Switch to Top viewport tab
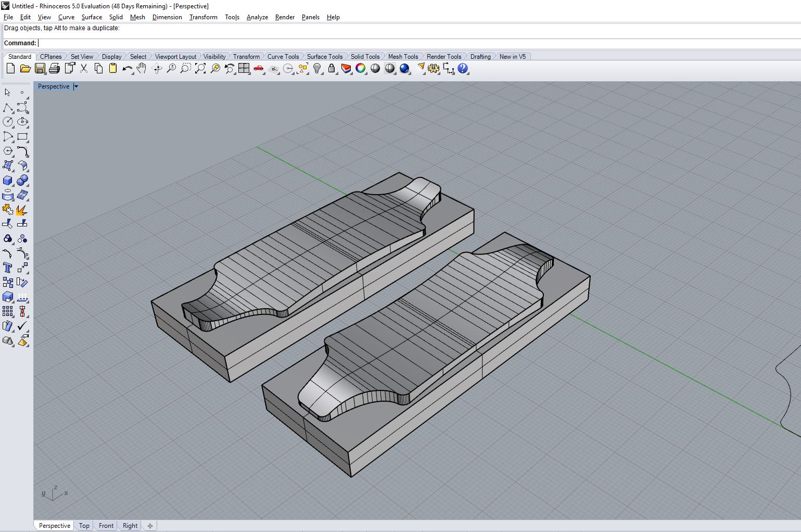 coord(84,526)
